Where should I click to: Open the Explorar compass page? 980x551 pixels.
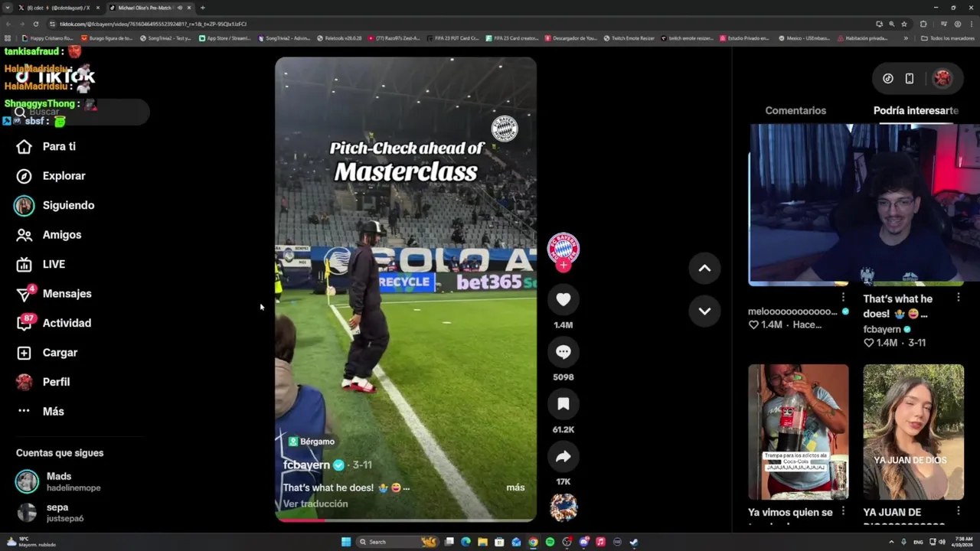coord(52,176)
